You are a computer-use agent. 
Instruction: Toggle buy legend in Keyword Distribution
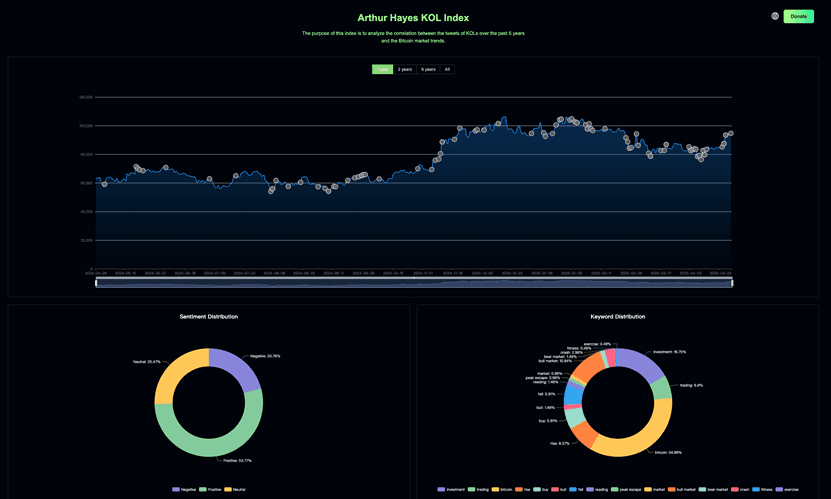[541, 489]
